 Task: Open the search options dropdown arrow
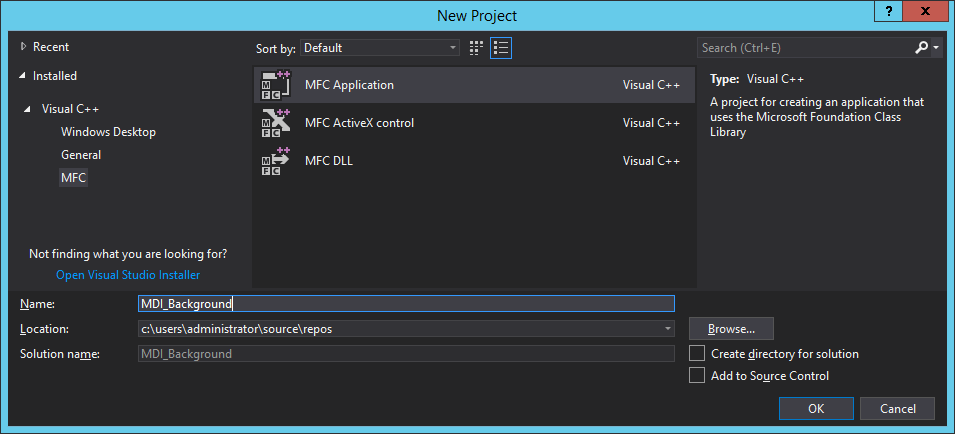936,48
